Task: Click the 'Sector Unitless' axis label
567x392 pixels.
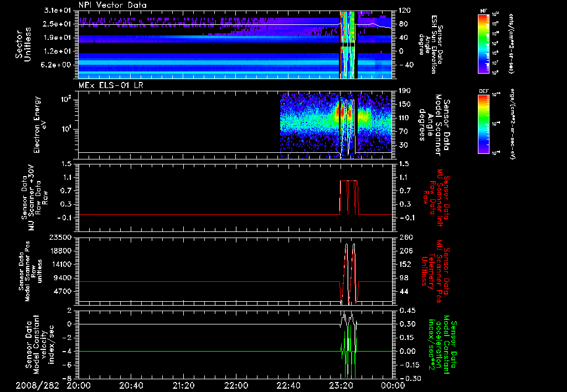Action: coord(23,44)
